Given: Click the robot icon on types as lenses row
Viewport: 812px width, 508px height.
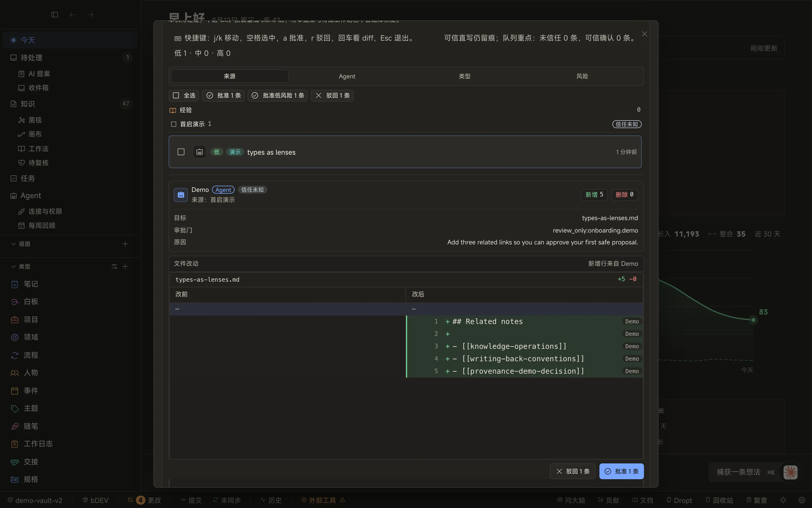Looking at the screenshot, I should [x=200, y=152].
